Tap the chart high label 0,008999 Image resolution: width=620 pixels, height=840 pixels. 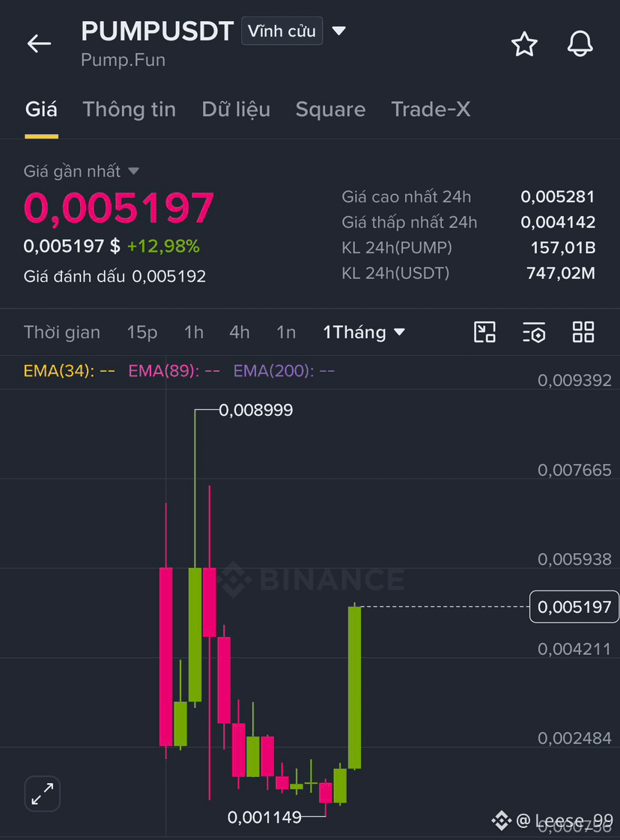(256, 411)
